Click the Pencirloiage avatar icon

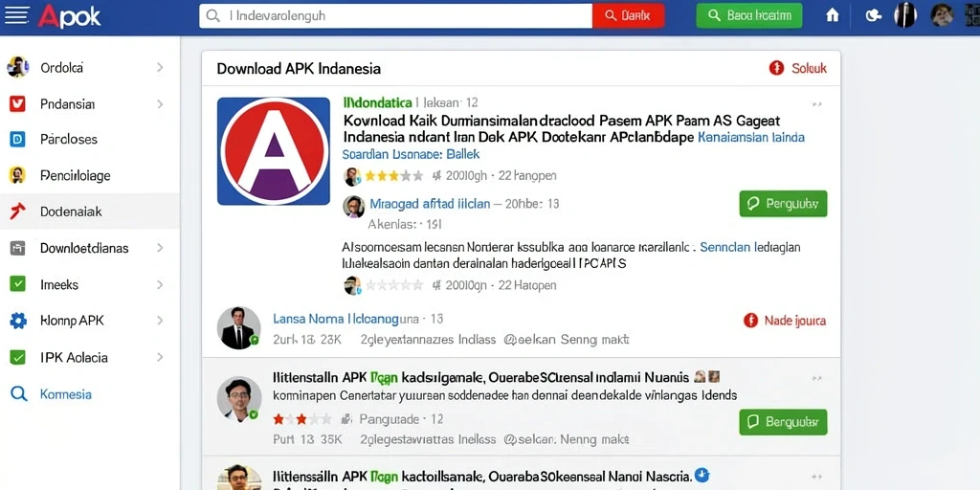(17, 175)
